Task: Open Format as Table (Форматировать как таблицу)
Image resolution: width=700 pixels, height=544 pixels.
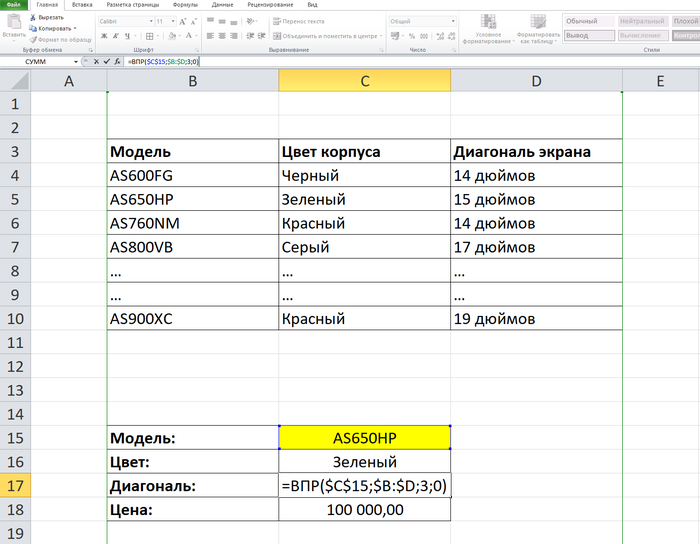Action: (x=538, y=29)
